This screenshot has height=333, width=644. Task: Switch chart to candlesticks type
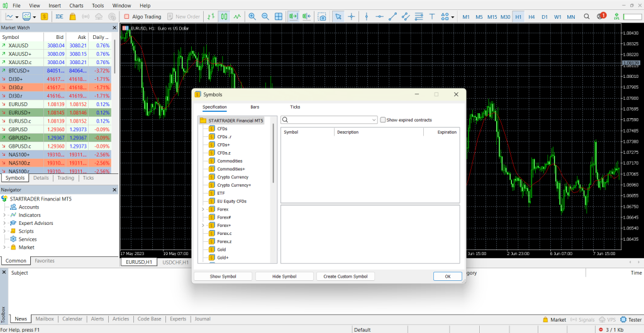225,17
